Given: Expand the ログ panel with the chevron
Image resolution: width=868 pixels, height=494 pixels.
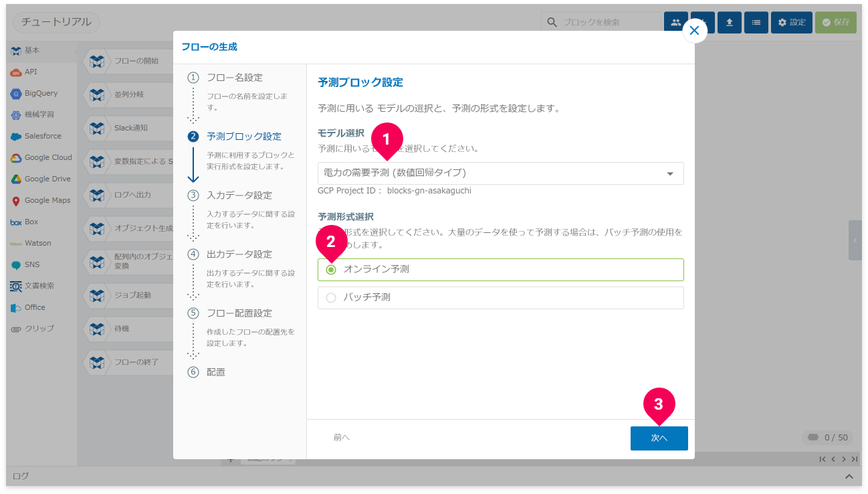Looking at the screenshot, I should (849, 477).
